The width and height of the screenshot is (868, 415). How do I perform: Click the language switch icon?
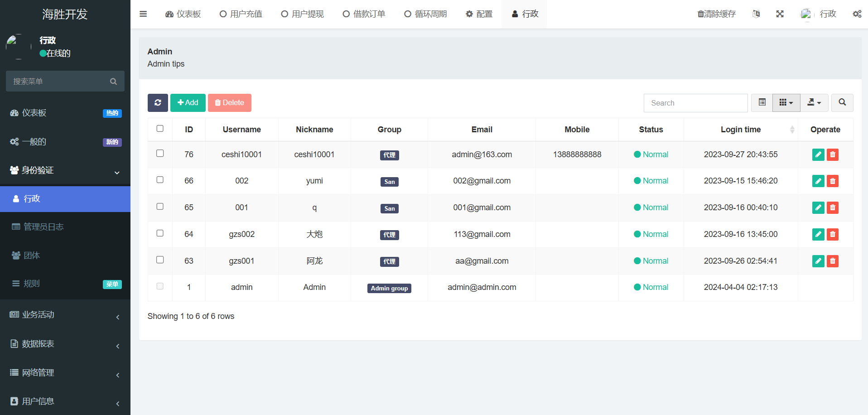point(756,14)
